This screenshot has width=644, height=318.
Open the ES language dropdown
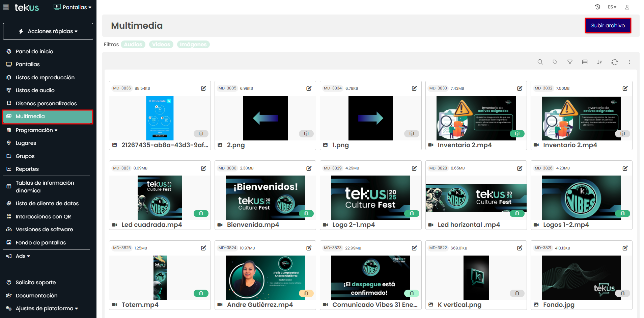click(x=612, y=7)
